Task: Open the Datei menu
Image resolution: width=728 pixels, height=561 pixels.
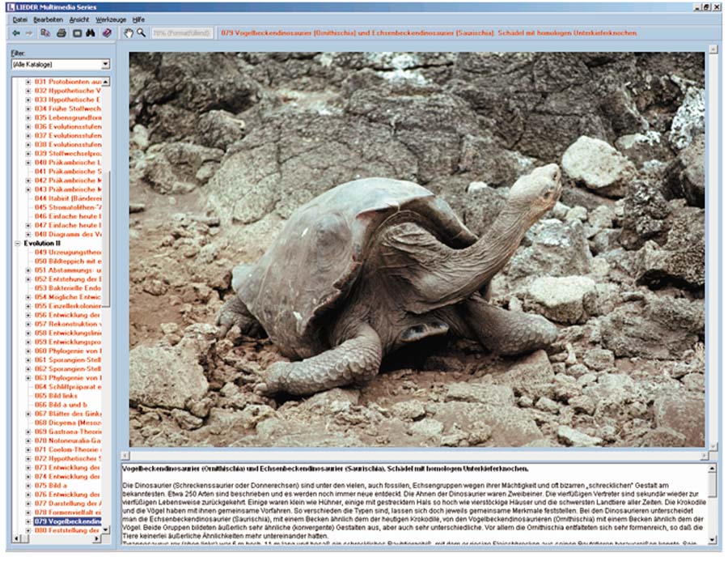Action: click(x=19, y=18)
